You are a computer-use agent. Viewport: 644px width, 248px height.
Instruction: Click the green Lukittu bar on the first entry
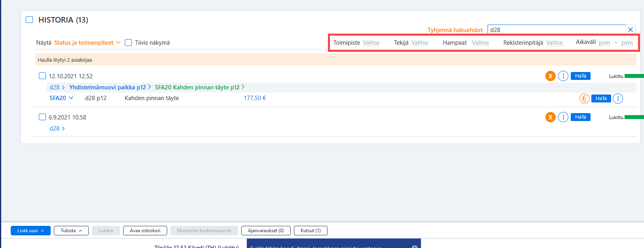coord(634,76)
